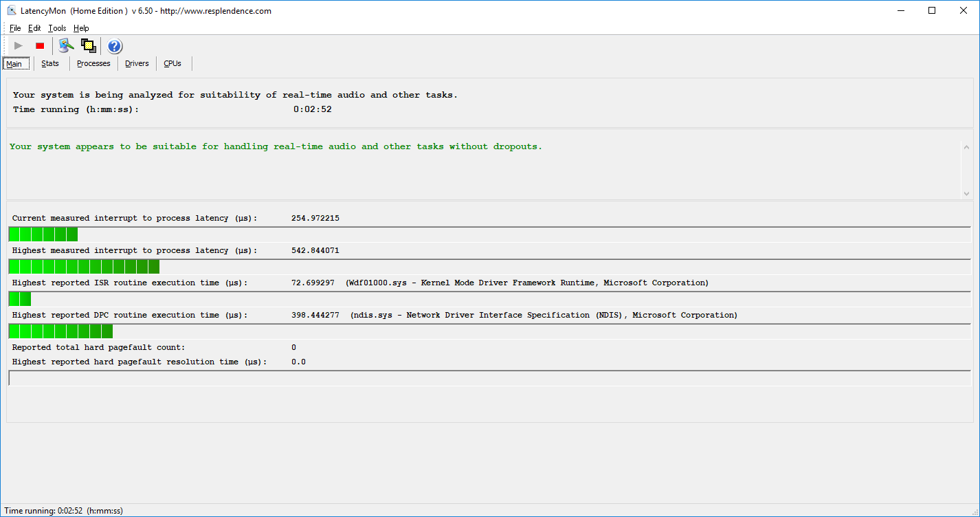Click the empty hard pagefault resolution bar
This screenshot has height=517, width=980.
coord(489,378)
